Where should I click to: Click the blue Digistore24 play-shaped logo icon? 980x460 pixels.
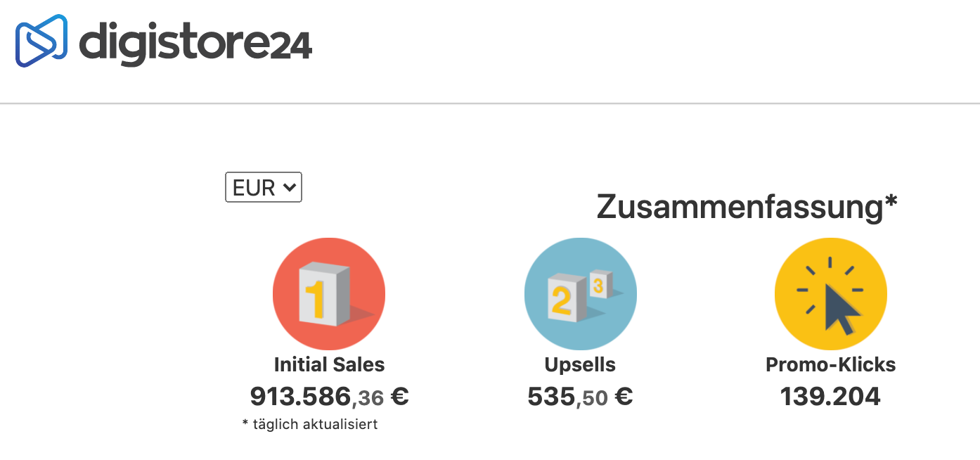(41, 41)
